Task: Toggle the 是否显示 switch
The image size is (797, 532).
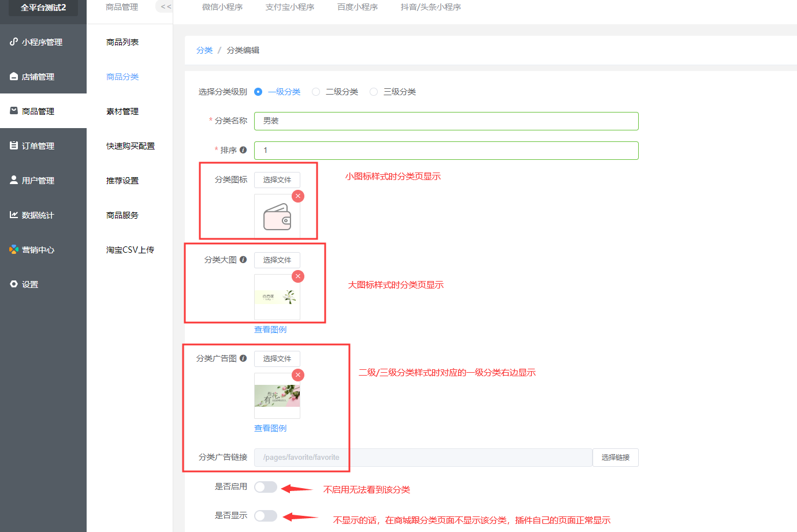Action: point(266,516)
